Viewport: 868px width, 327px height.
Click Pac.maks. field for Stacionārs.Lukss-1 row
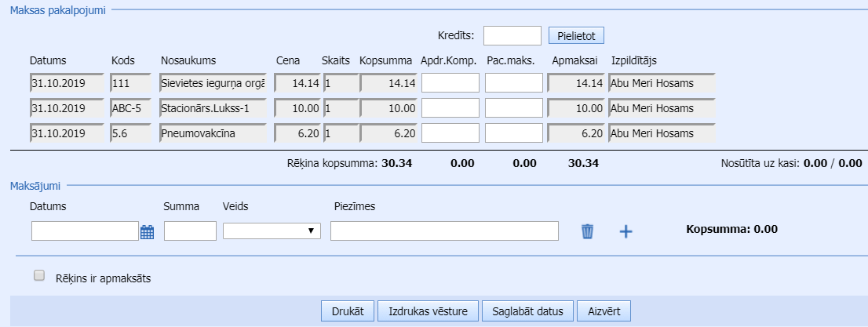coord(513,108)
